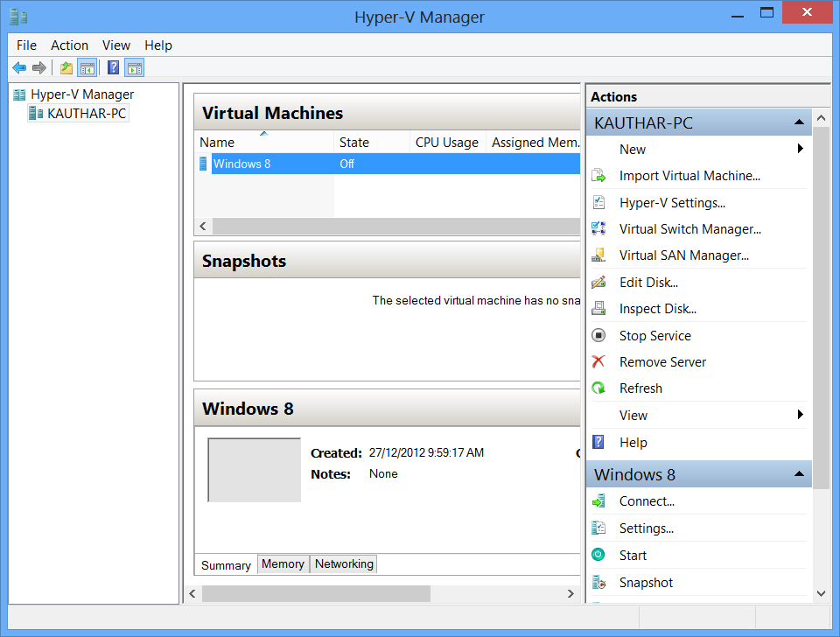The height and width of the screenshot is (637, 840).
Task: Click the Import Virtual Machine icon
Action: click(x=598, y=176)
